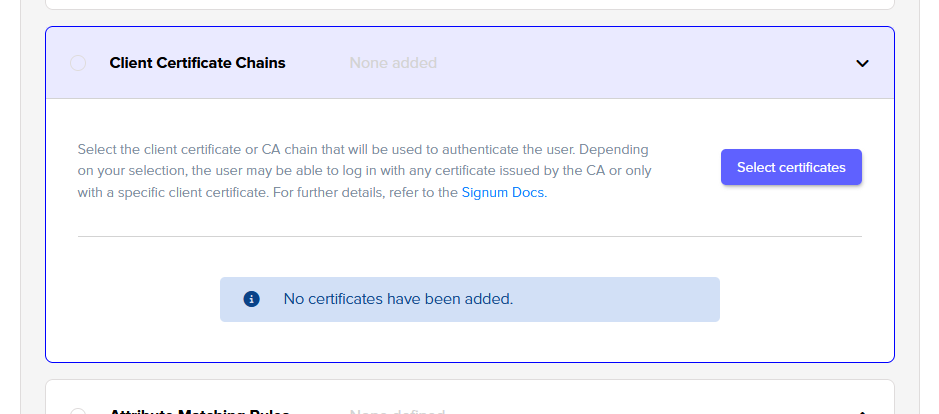Click the Client Certificate Chains section title
Screen dimensions: 939x414
click(x=197, y=63)
